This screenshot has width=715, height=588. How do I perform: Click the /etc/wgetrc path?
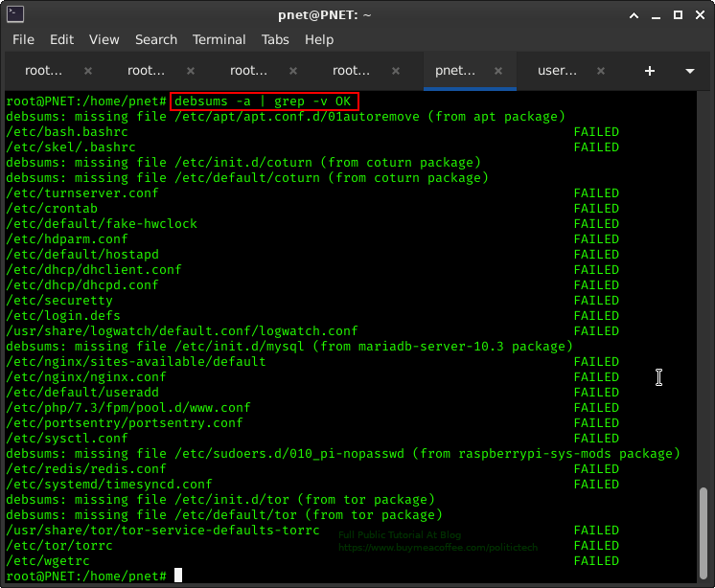48,561
